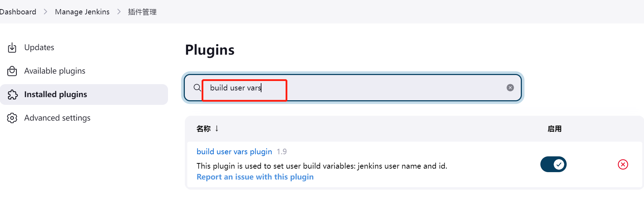Click the 插件管理 breadcrumb
Screen dimensions: 644x210
click(x=142, y=12)
